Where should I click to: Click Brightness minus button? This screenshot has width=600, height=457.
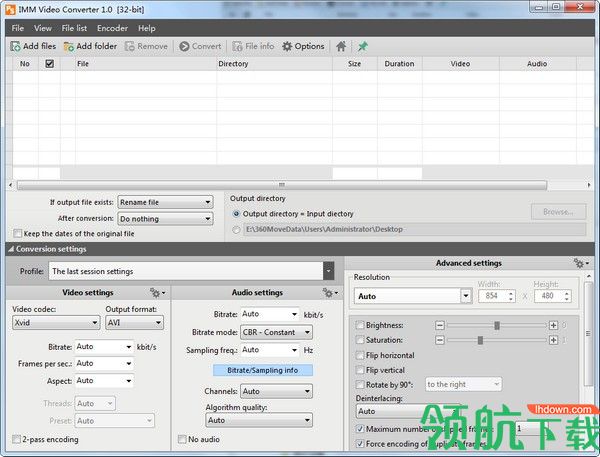point(440,325)
